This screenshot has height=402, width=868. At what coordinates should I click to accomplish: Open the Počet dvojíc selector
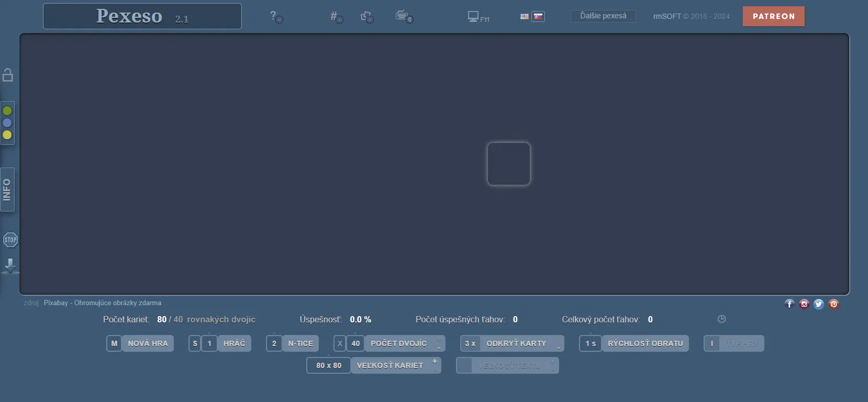[x=398, y=343]
